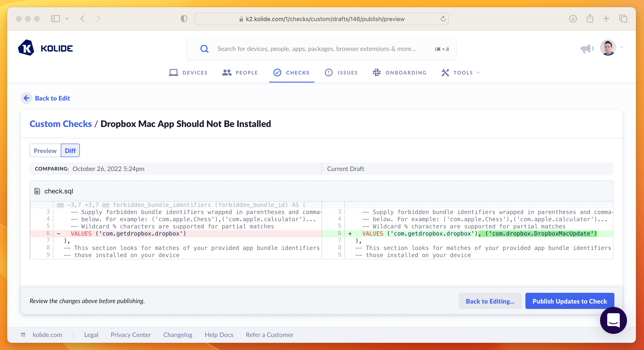Click the Back to Edit arrow icon

(26, 98)
